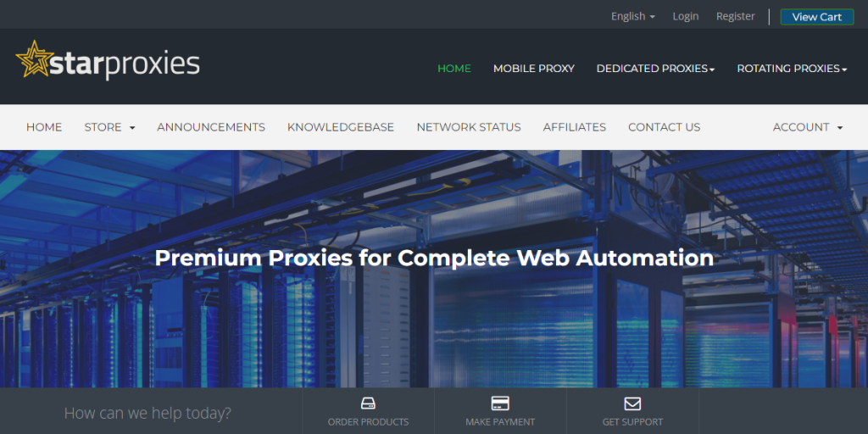Click the Register link
868x434 pixels.
(735, 16)
